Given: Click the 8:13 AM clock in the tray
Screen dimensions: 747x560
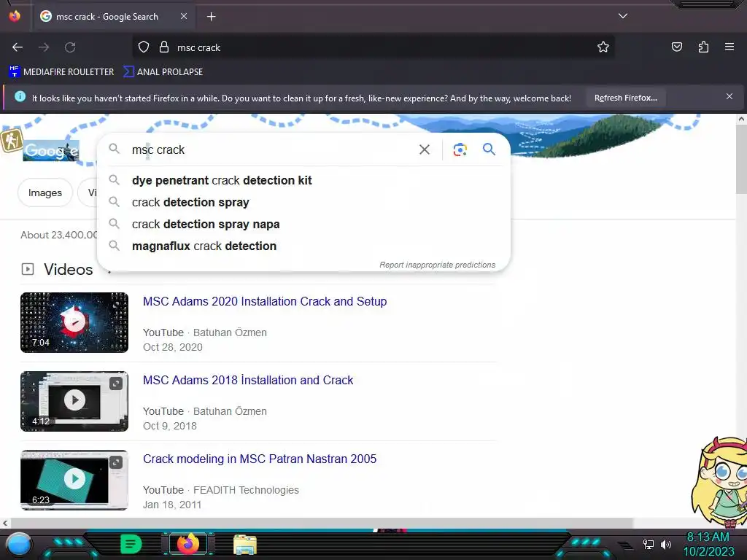Looking at the screenshot, I should tap(708, 537).
